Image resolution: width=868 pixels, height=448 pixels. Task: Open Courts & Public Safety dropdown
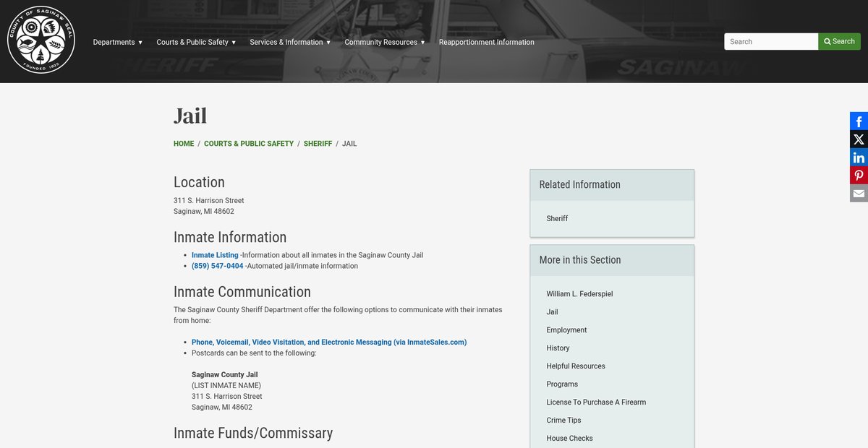pos(196,42)
